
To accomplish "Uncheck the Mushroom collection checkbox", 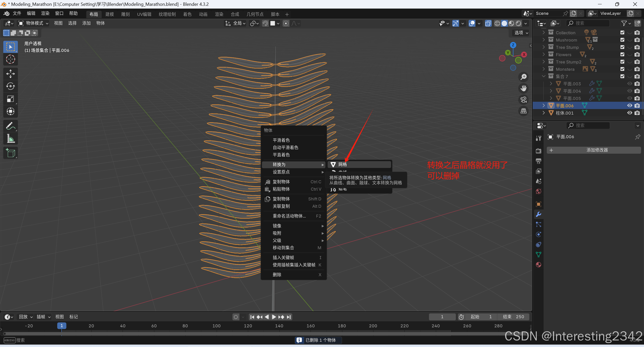I will pos(622,40).
